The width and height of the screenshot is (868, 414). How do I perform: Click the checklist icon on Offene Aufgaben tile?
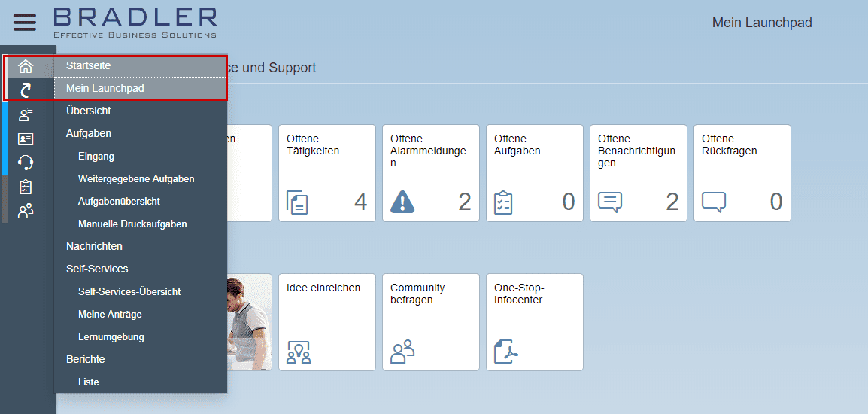(503, 202)
